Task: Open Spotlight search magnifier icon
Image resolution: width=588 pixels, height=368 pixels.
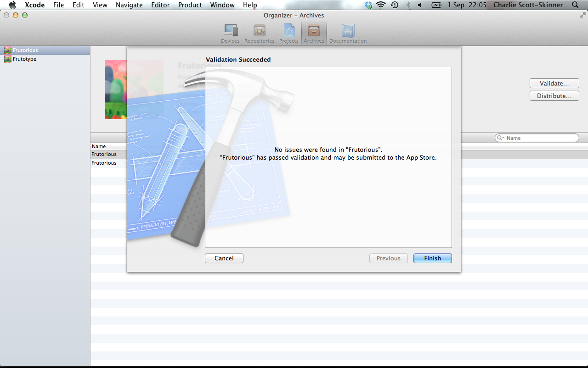Action: 575,5
